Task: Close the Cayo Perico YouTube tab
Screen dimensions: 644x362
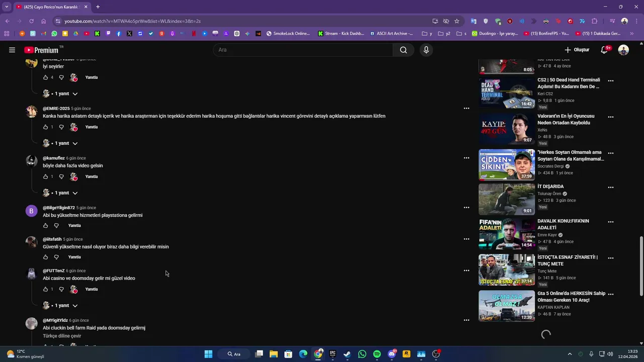Action: coord(86,7)
